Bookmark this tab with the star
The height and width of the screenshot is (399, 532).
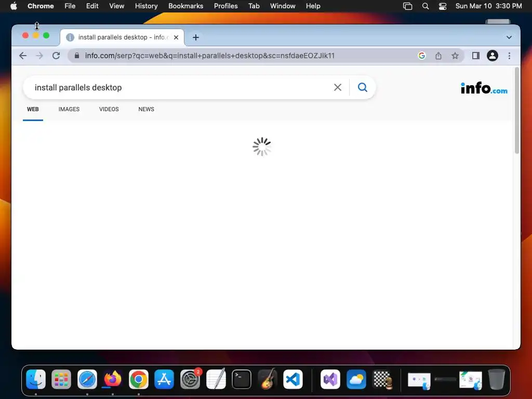tap(455, 56)
